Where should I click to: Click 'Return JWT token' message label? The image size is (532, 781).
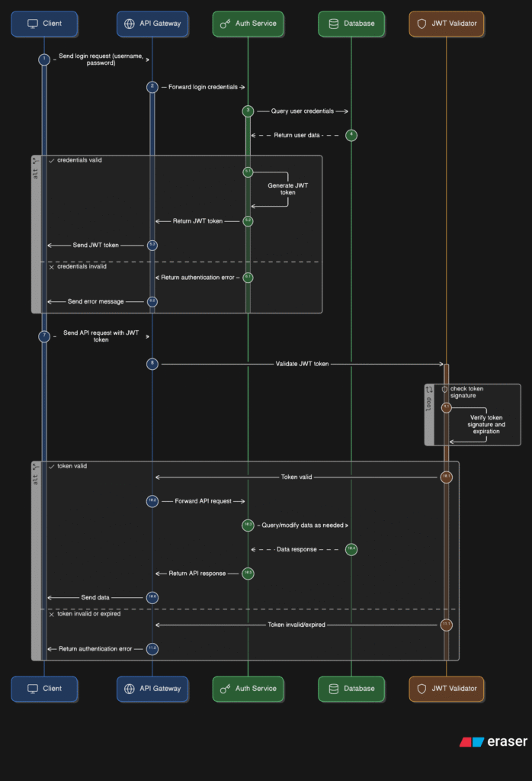[197, 221]
